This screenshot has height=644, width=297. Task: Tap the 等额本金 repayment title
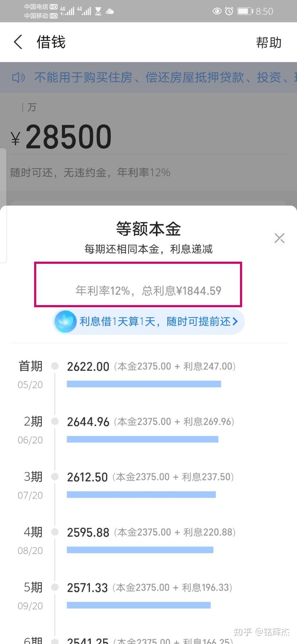click(x=148, y=229)
